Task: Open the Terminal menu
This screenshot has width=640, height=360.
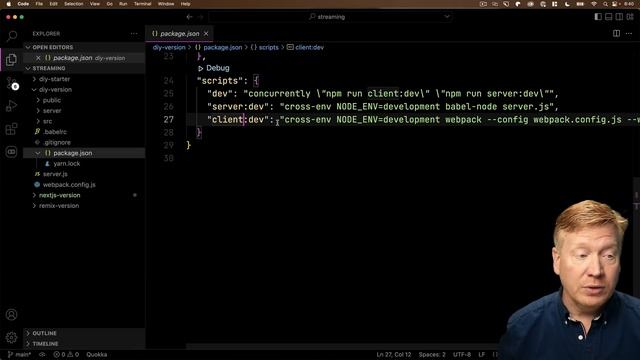Action: point(142,4)
